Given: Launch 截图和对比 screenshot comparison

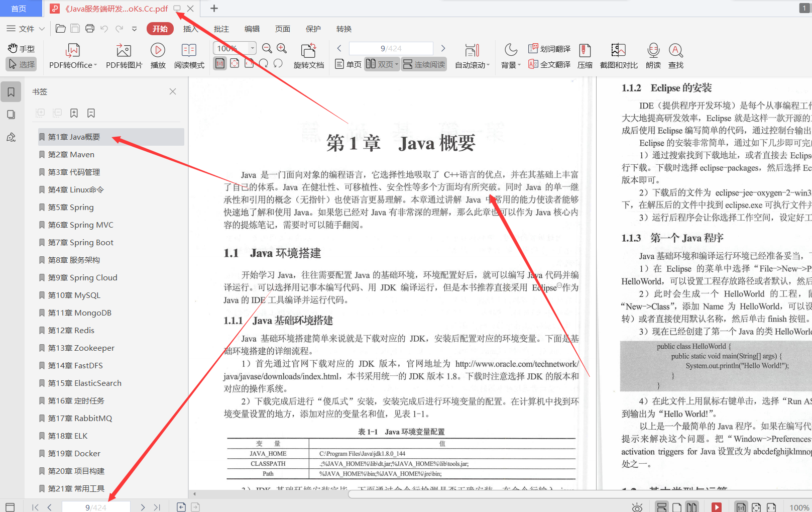Looking at the screenshot, I should (x=618, y=55).
